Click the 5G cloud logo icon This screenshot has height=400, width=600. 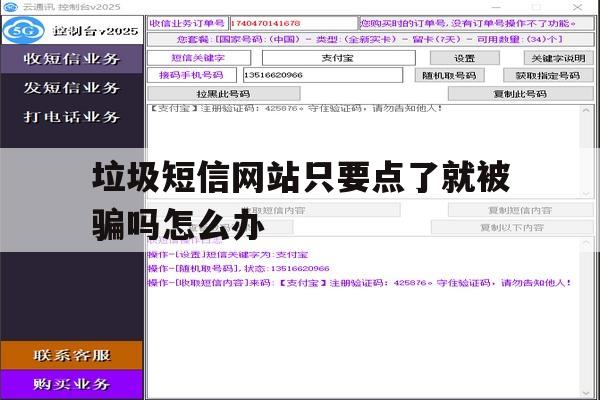(x=23, y=30)
